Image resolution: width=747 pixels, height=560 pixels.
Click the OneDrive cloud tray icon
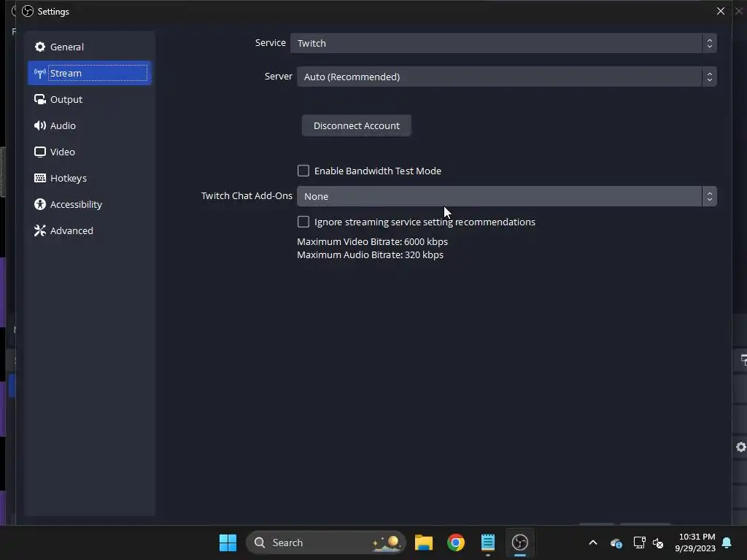click(616, 542)
